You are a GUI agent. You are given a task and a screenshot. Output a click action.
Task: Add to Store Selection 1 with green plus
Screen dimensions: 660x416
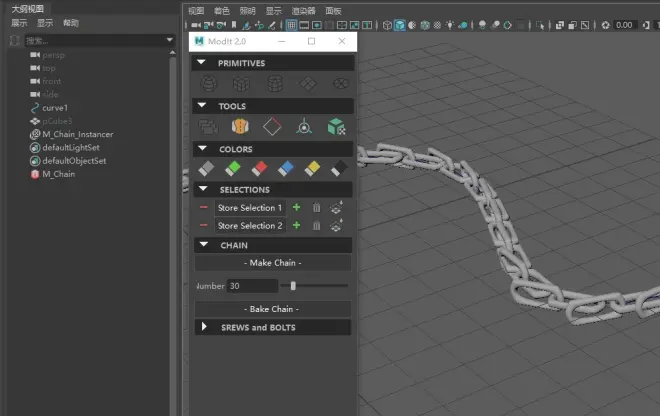pyautogui.click(x=296, y=208)
